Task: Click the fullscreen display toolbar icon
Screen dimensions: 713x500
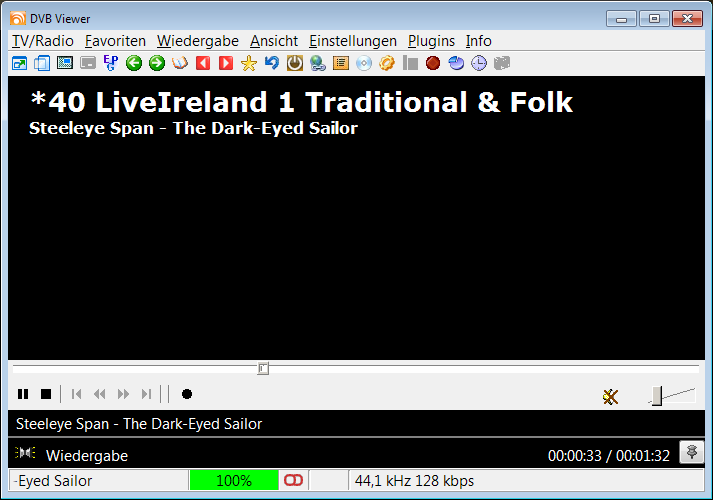Action: [x=20, y=63]
